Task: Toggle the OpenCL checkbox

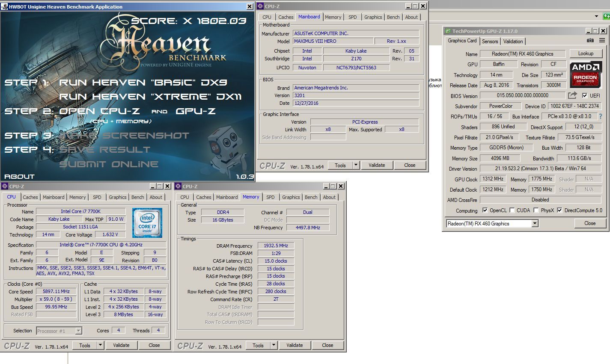Action: pyautogui.click(x=485, y=210)
